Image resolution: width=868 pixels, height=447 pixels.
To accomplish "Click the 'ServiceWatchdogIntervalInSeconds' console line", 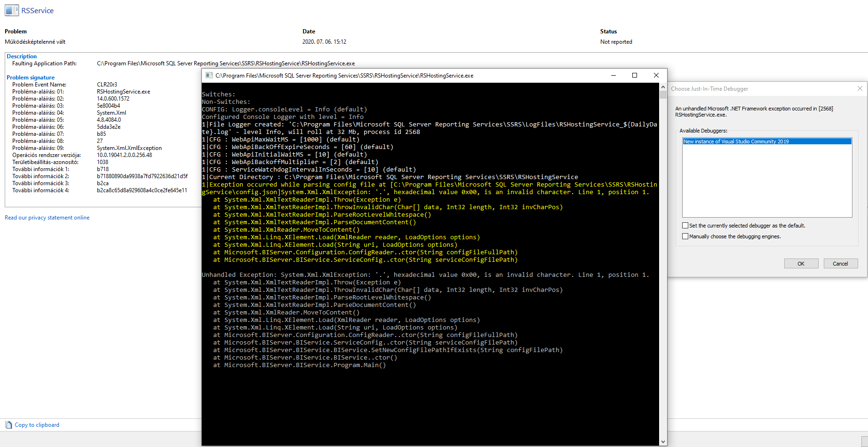I will 309,170.
